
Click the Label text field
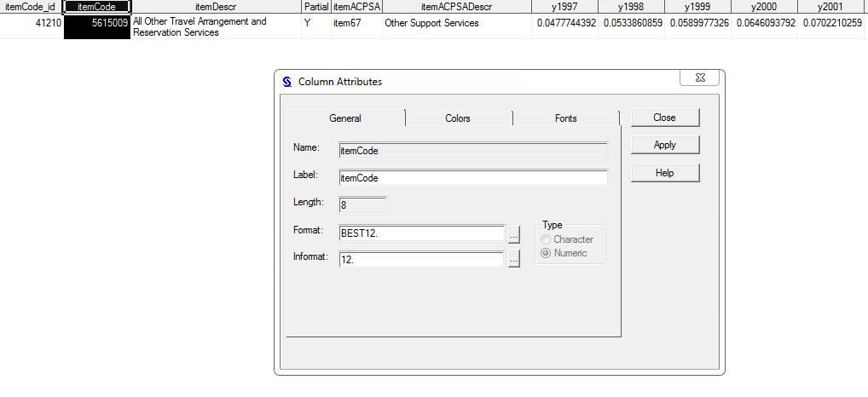pyautogui.click(x=473, y=178)
